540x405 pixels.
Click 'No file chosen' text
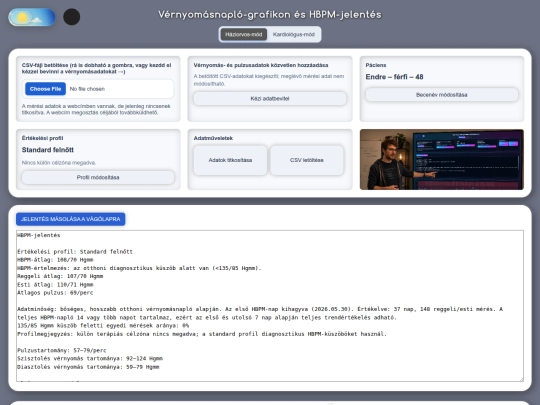pyautogui.click(x=87, y=89)
